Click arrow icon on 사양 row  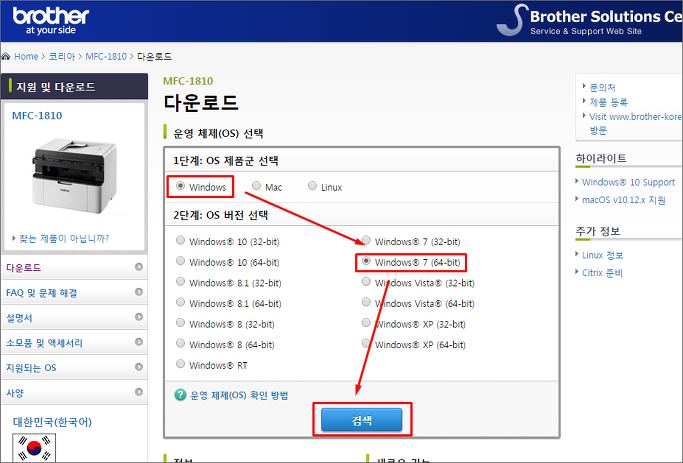tap(139, 392)
